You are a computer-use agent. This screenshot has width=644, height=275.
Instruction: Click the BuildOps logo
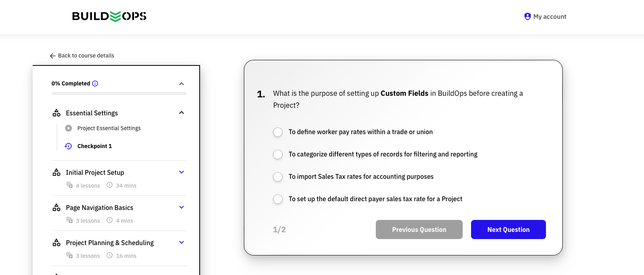click(109, 16)
